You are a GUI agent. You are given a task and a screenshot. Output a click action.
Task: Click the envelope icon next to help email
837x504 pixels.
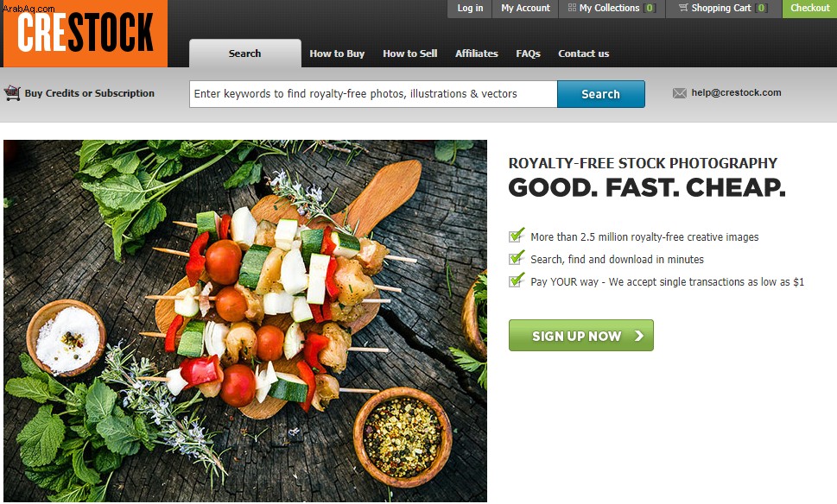coord(680,93)
